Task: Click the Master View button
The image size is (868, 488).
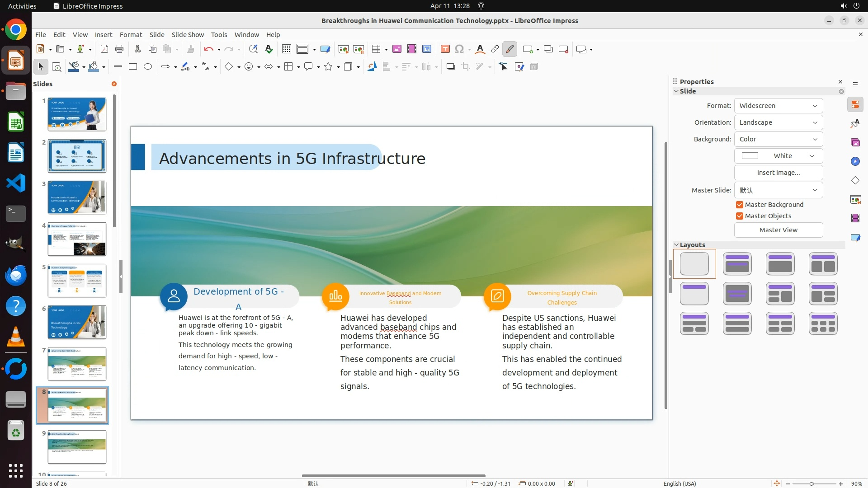Action: (778, 230)
